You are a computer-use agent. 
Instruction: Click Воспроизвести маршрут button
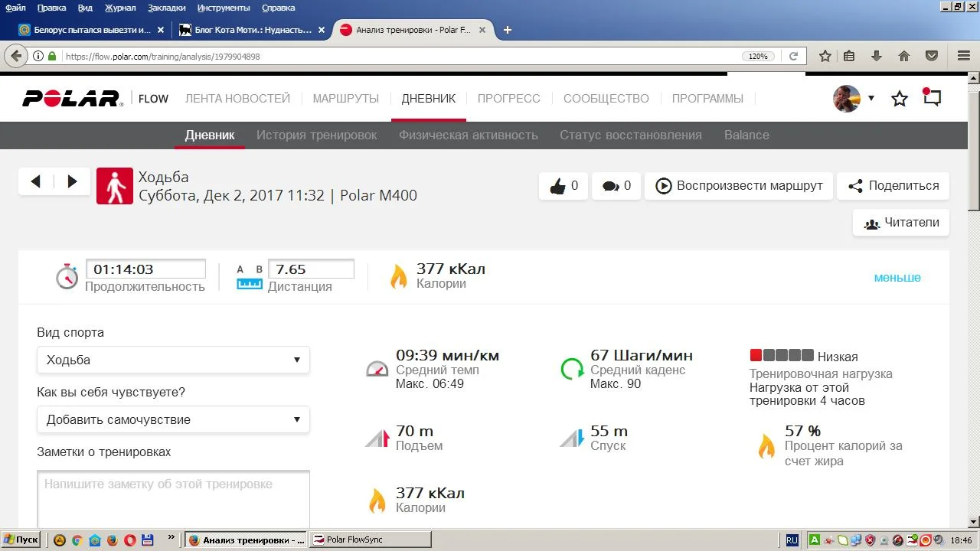[739, 185]
